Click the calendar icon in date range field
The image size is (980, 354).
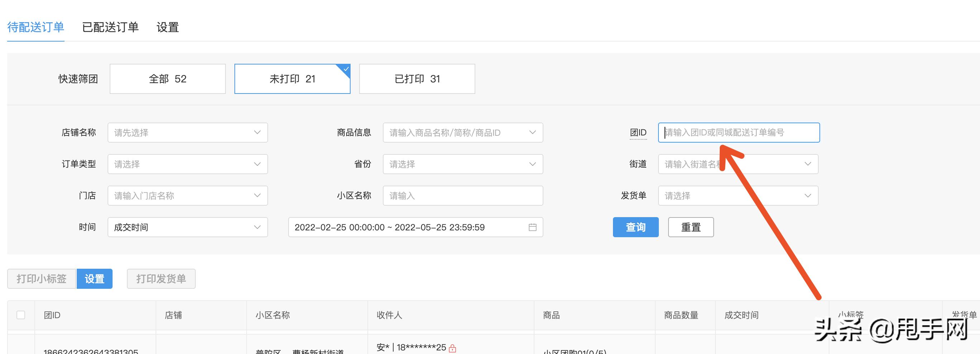click(x=533, y=227)
